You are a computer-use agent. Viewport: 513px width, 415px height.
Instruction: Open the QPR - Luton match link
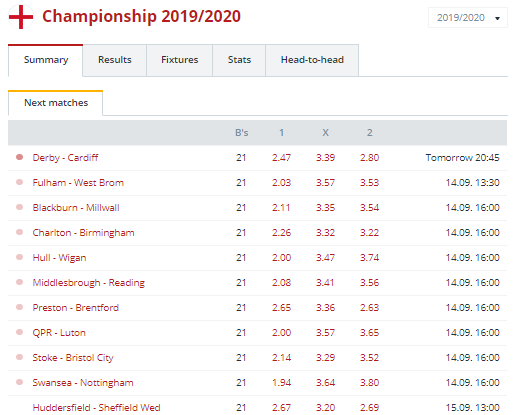coord(59,333)
